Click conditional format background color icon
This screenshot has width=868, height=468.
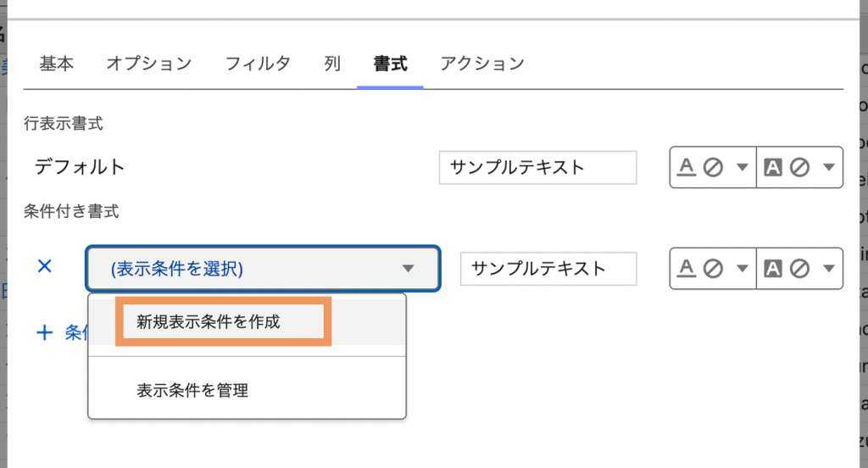point(773,269)
